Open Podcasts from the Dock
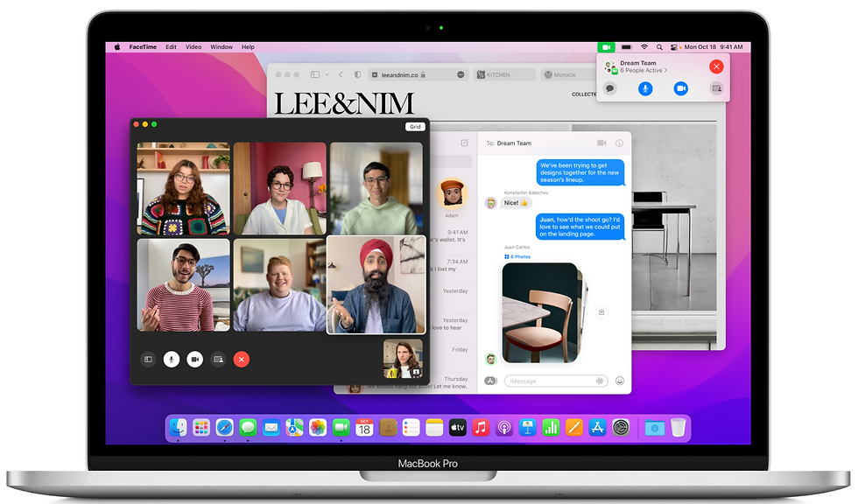 tap(504, 428)
